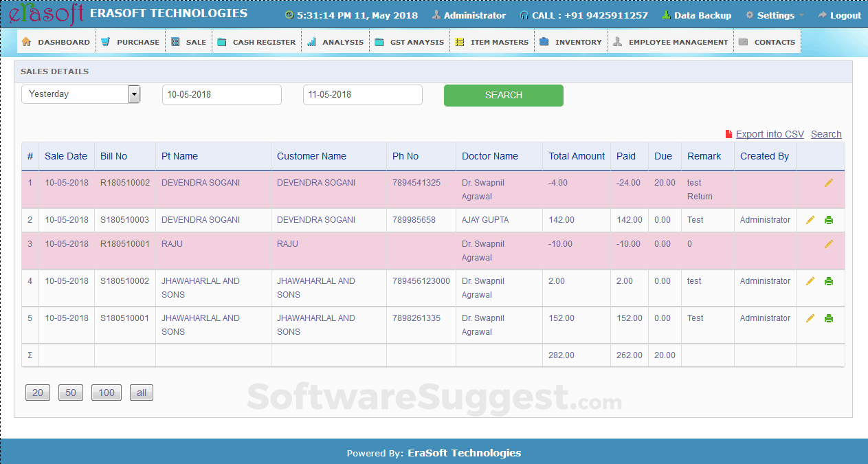Viewport: 868px width, 464px height.
Task: Click the Created By column header
Action: (x=764, y=156)
